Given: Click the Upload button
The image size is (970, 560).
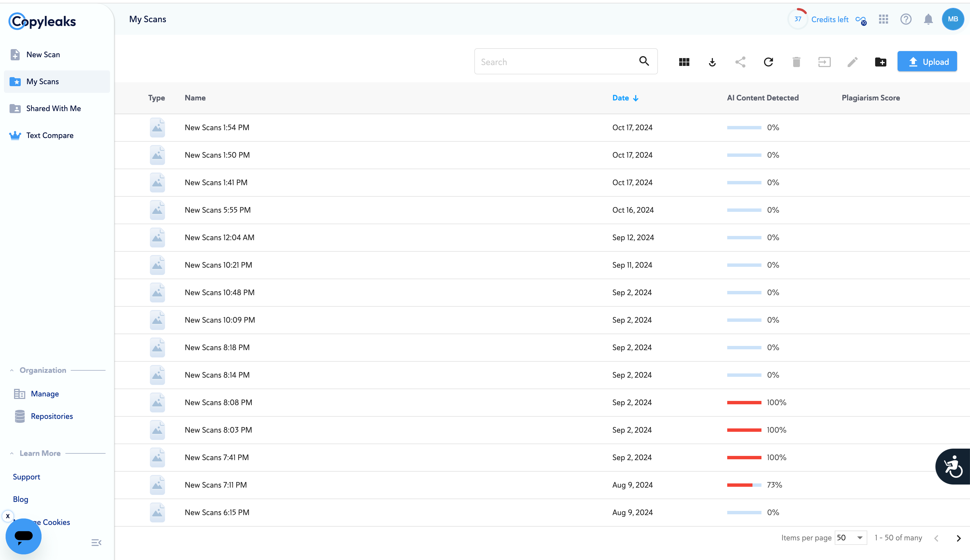Looking at the screenshot, I should (927, 62).
